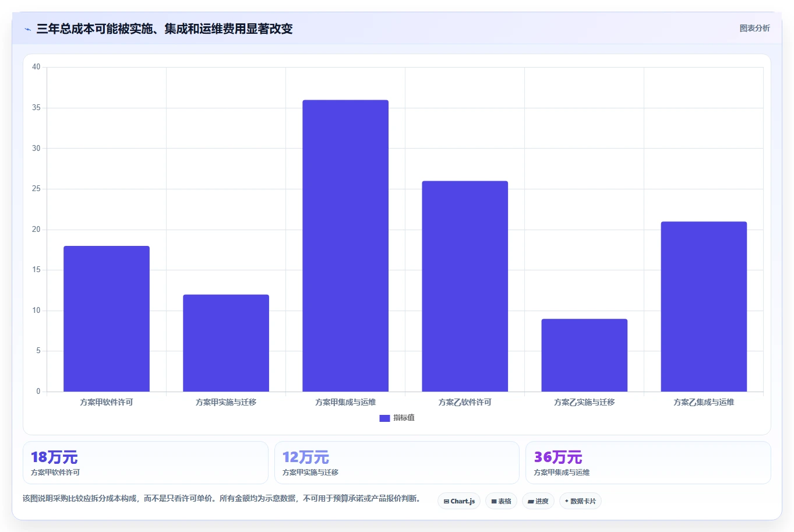794x532 pixels.
Task: Click the 指标值 legend color swatch
Action: 384,418
